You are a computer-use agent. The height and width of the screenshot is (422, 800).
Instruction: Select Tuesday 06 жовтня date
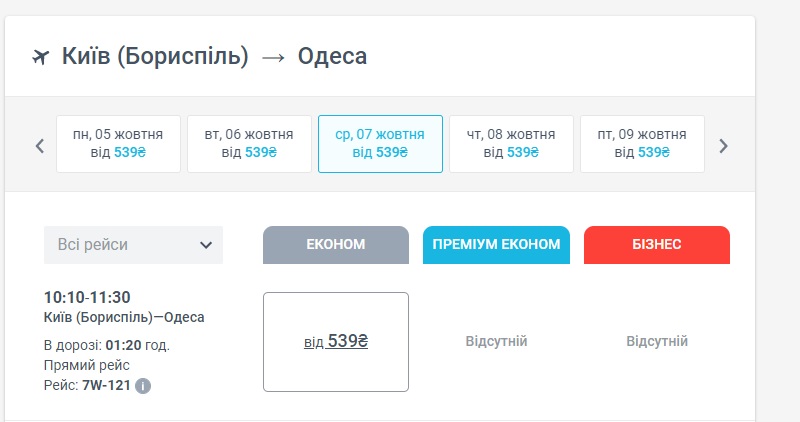[x=249, y=144]
